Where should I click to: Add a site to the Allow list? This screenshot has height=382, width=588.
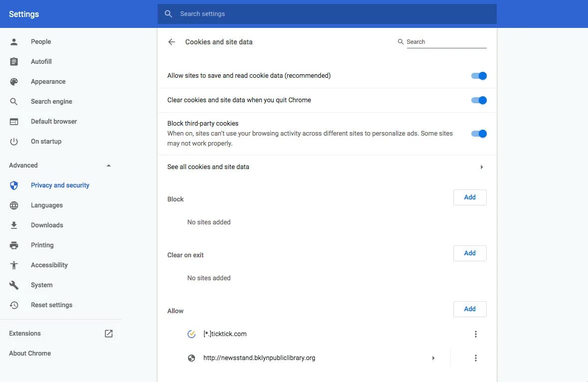point(470,309)
